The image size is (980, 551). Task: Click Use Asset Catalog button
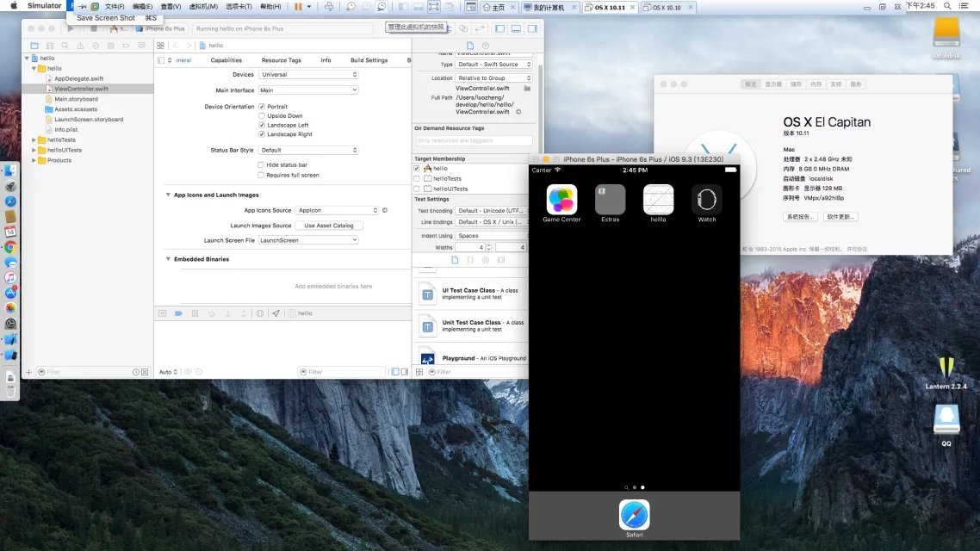tap(329, 226)
